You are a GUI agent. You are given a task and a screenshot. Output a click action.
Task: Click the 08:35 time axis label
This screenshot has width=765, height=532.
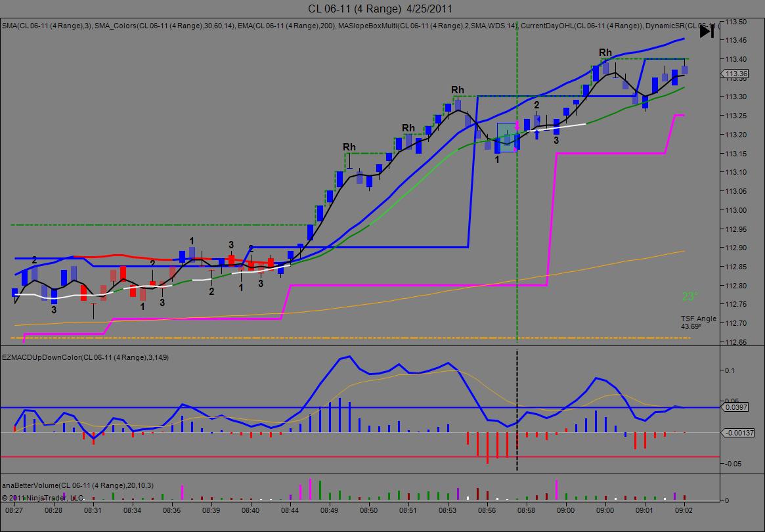172,510
